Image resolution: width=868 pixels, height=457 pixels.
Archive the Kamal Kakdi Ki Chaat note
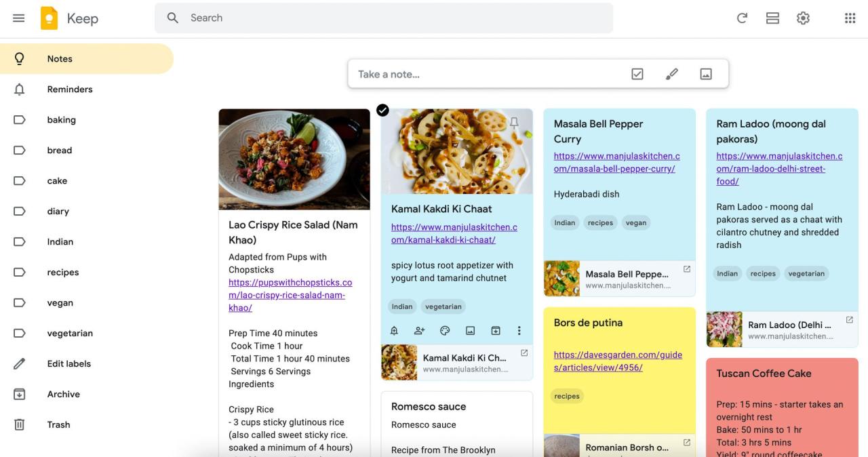coord(495,330)
